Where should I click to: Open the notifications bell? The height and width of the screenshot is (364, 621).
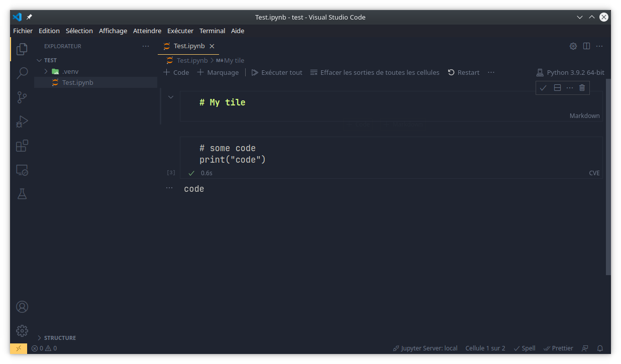[x=600, y=348]
